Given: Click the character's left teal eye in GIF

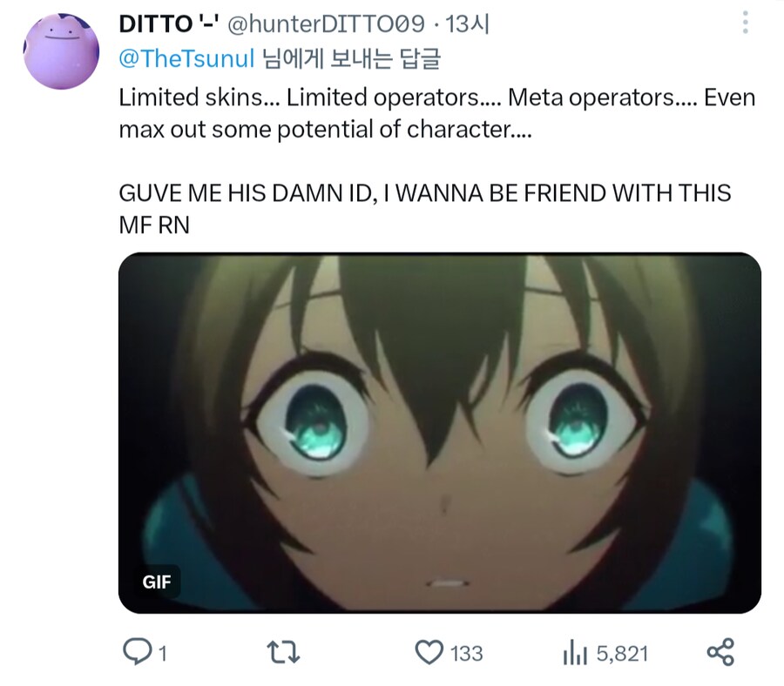Looking at the screenshot, I should pos(316,423).
